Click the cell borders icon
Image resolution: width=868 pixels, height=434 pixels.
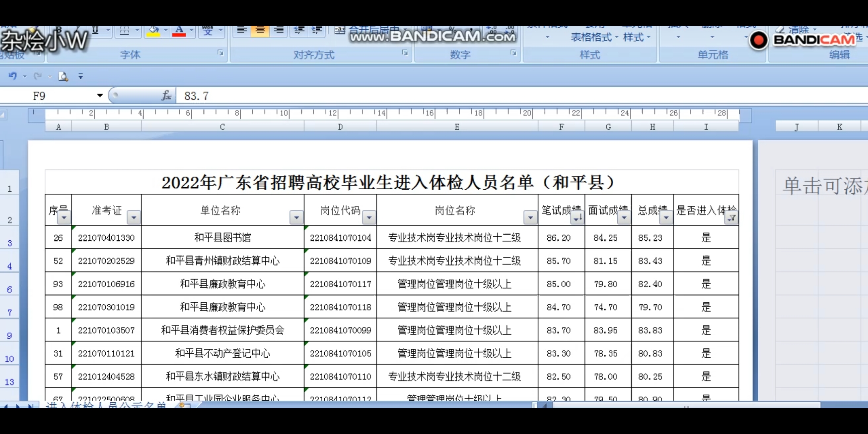pos(125,31)
